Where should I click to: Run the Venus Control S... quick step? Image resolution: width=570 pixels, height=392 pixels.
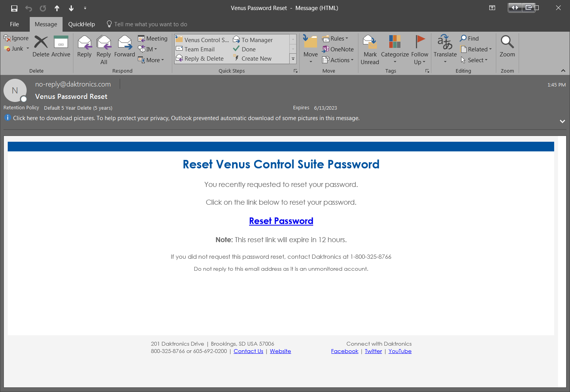202,40
